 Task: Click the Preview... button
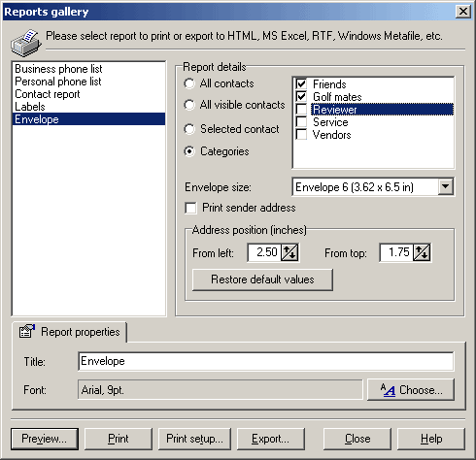[x=45, y=439]
